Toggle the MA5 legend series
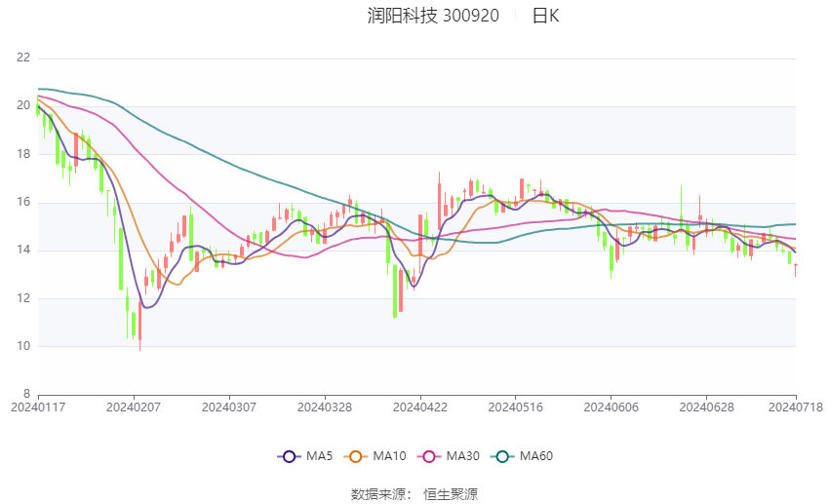The width and height of the screenshot is (829, 504). coord(305,456)
